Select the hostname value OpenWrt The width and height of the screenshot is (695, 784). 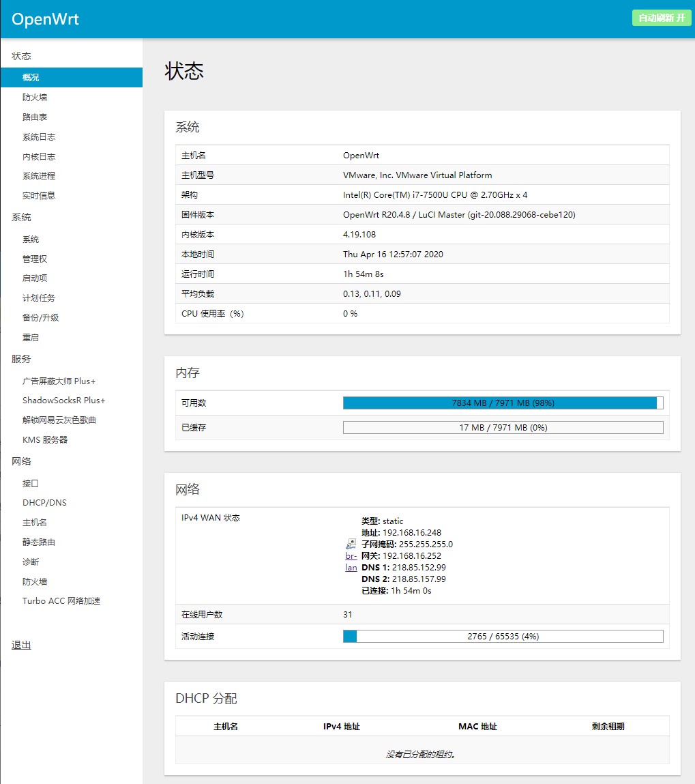[x=361, y=156]
